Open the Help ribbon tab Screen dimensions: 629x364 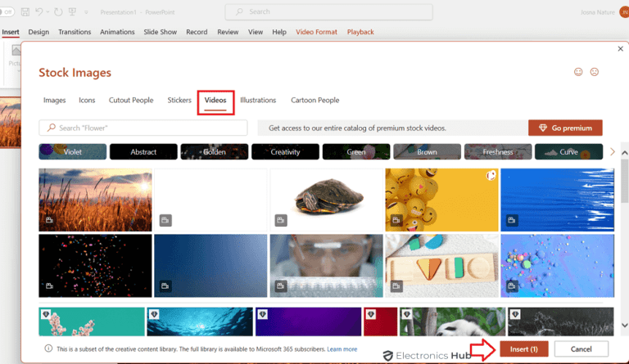[279, 32]
